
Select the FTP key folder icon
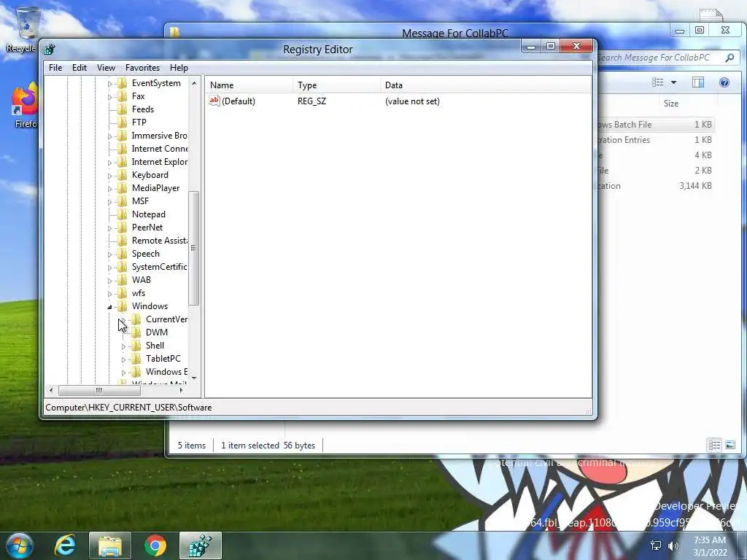[x=123, y=122]
